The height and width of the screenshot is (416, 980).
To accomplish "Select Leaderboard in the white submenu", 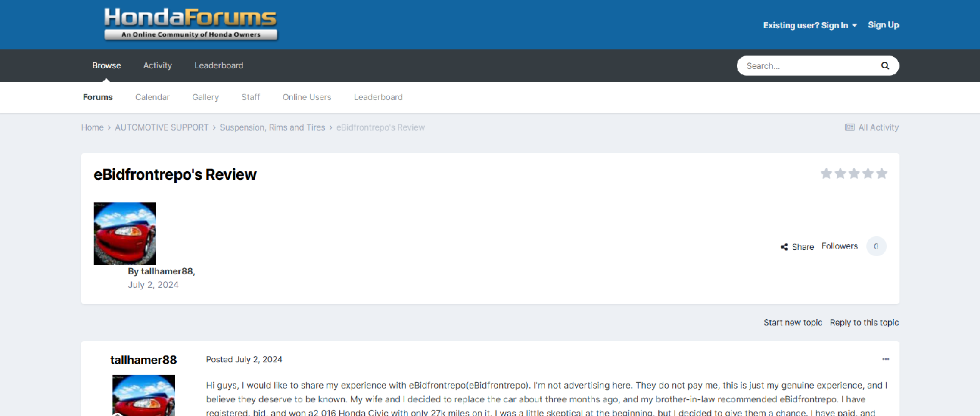I will point(378,97).
